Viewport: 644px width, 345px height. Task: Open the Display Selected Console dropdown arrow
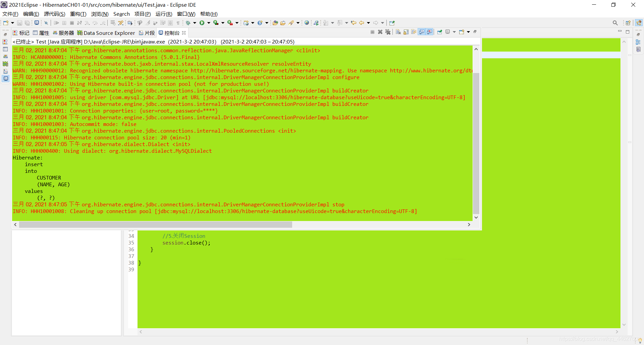coord(454,32)
